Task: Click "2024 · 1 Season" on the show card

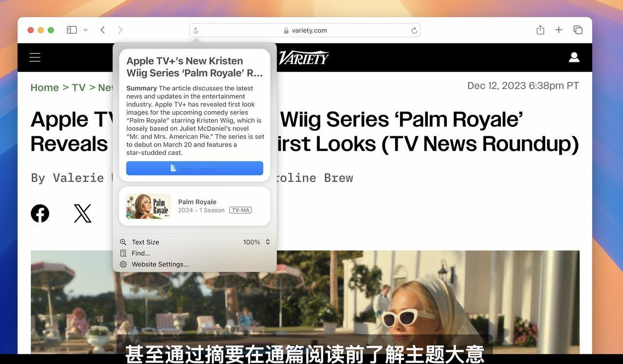Action: click(201, 210)
